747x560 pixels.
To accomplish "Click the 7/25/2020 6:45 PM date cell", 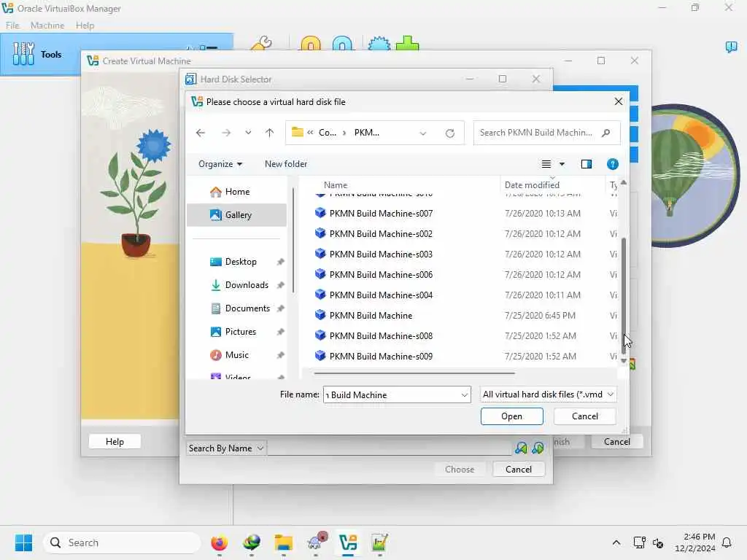I will click(540, 315).
